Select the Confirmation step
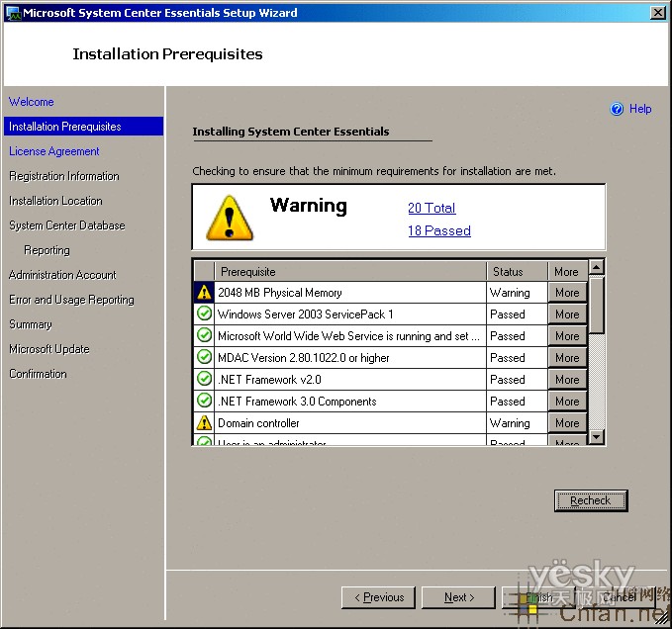This screenshot has width=672, height=629. [38, 374]
